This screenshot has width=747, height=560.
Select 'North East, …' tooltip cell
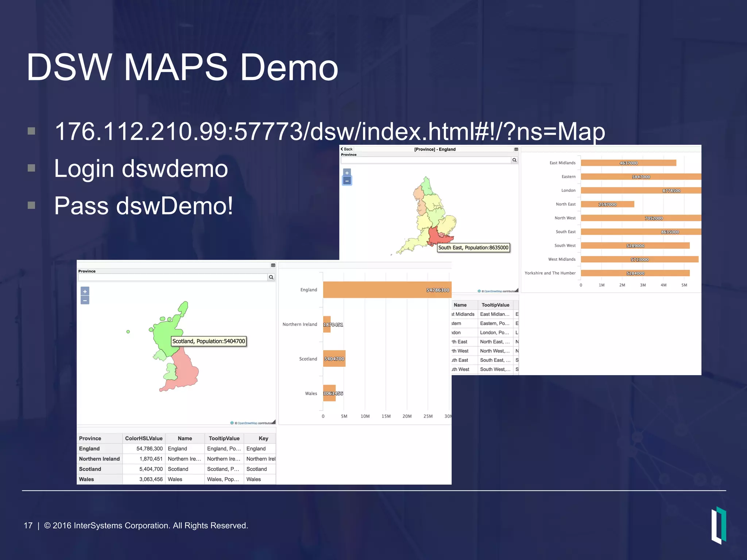click(495, 342)
